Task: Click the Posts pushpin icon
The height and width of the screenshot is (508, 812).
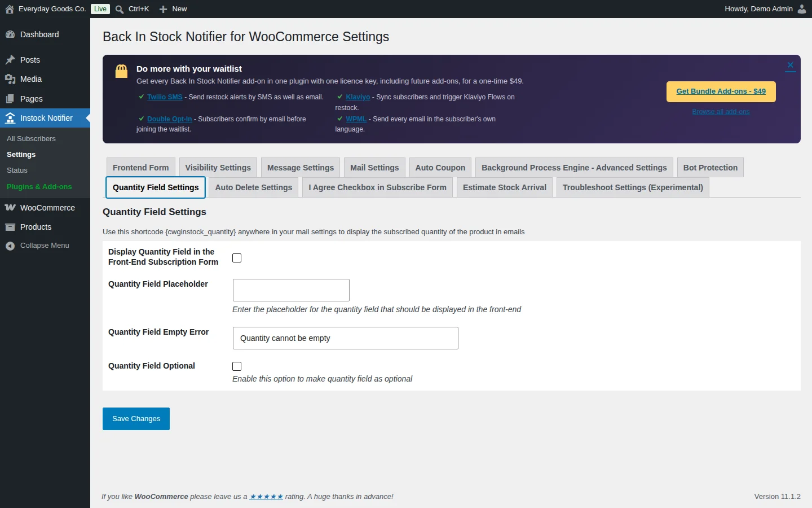Action: pos(10,60)
